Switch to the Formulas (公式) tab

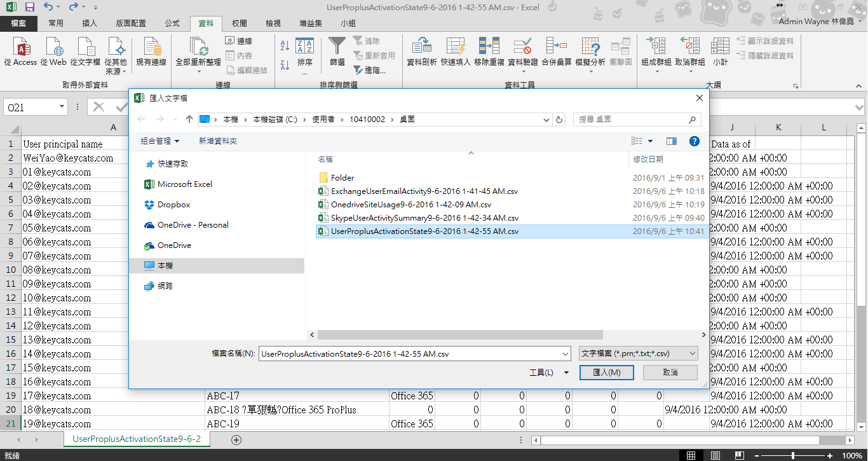pos(172,23)
